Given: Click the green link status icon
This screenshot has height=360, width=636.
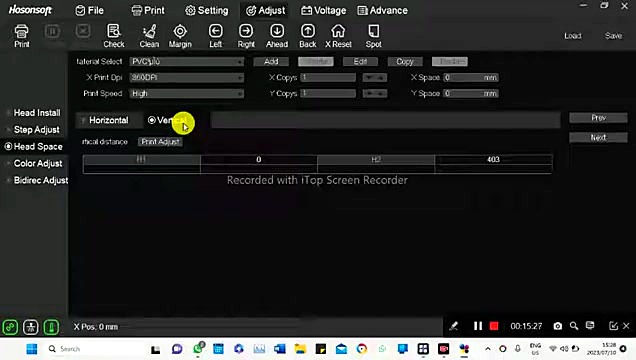Looking at the screenshot, I should point(10,327).
